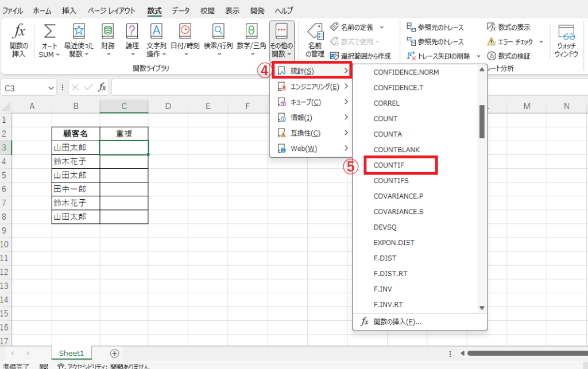
Task: Open the 検索/行列 functions icon
Action: pos(218,32)
